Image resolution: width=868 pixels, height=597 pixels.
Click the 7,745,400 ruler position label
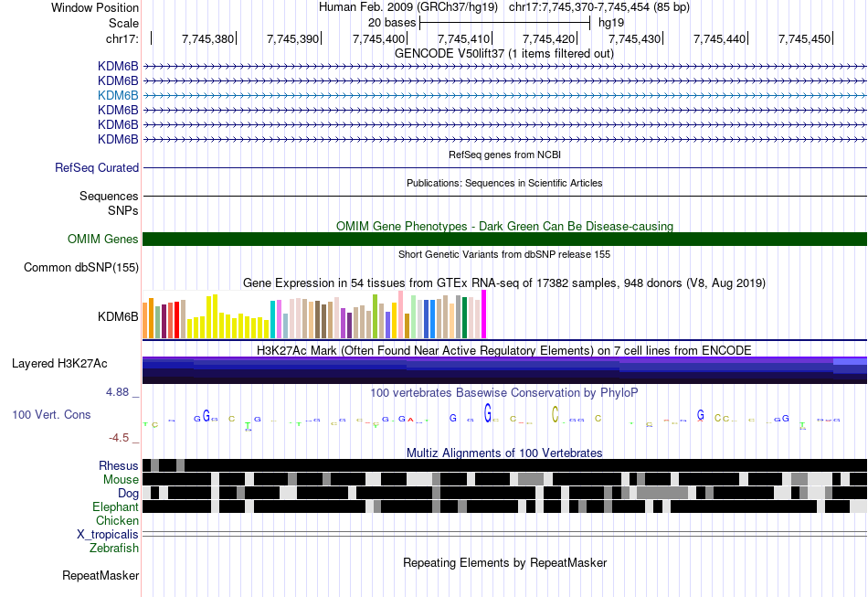(378, 38)
